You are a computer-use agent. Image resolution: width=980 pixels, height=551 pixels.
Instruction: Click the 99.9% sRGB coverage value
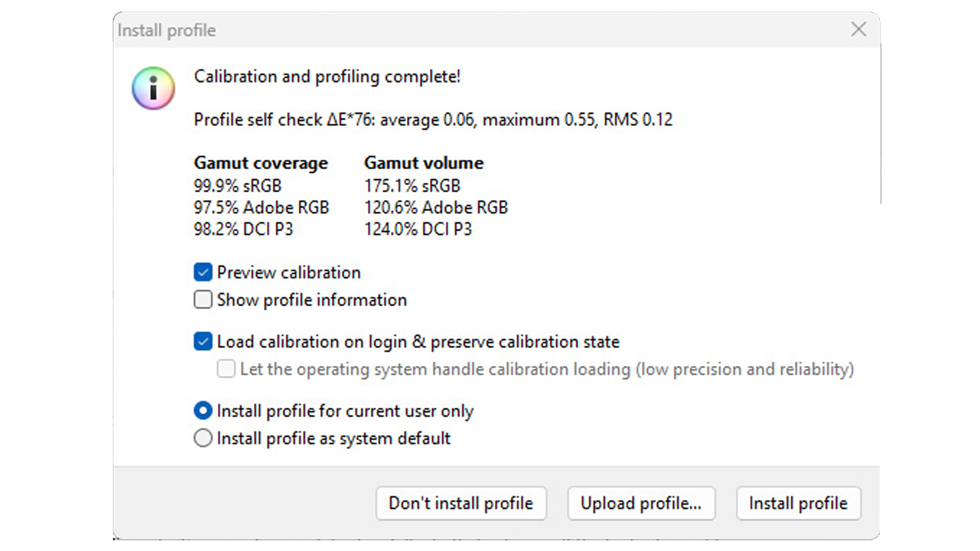pyautogui.click(x=237, y=186)
